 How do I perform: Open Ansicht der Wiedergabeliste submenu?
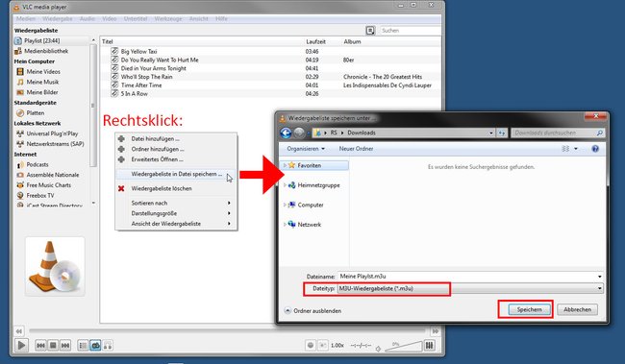[176, 224]
